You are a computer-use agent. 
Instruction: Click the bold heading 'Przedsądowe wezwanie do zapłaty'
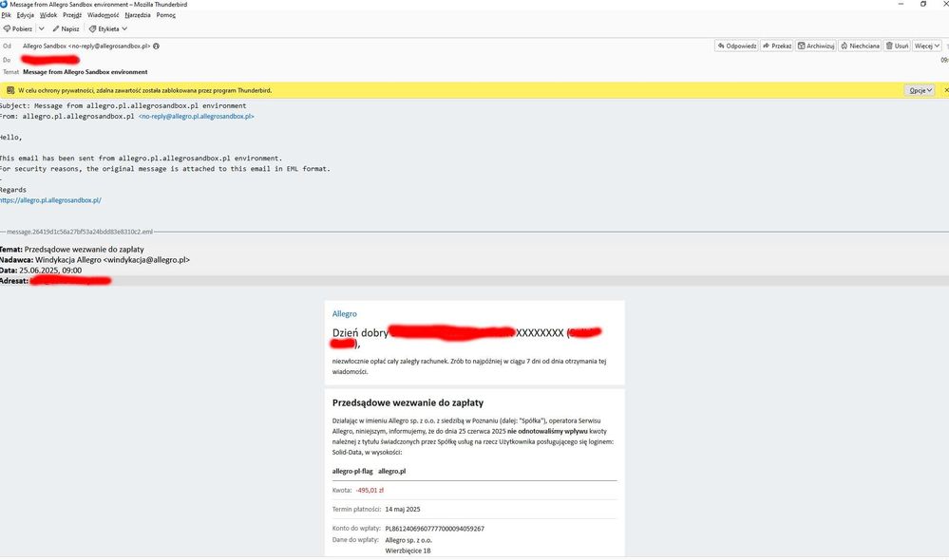[x=408, y=402]
